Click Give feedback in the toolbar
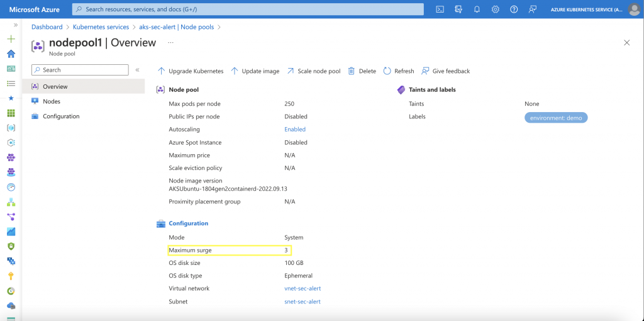 click(446, 71)
